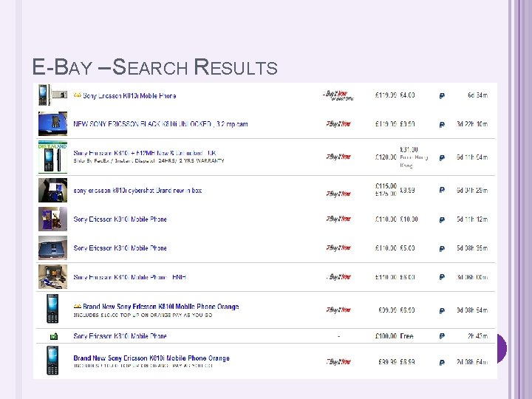The image size is (532, 399).
Task: Click the £115.00 price of the cybershot listing
Action: click(x=386, y=186)
